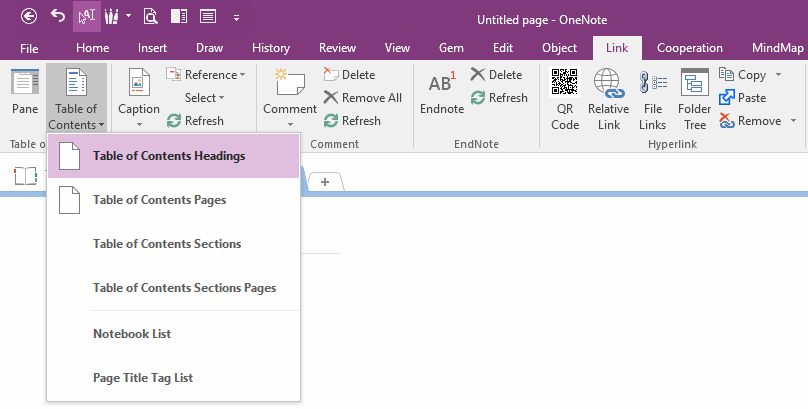Open the History ribbon tab
This screenshot has width=808, height=409.
(x=271, y=48)
